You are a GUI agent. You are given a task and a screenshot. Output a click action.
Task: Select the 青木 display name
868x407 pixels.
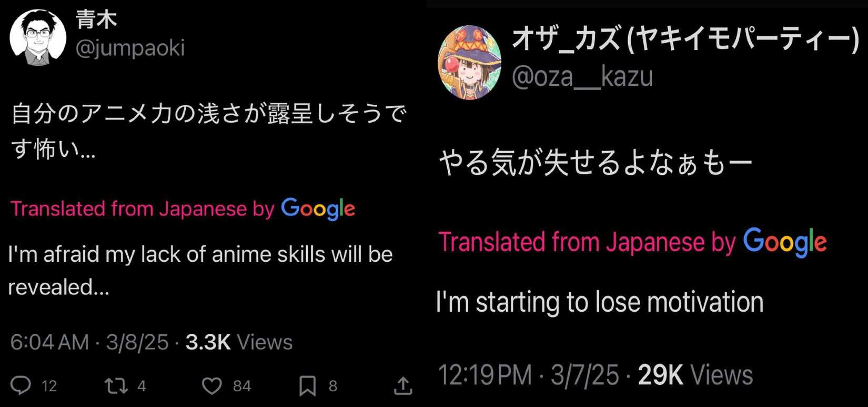(96, 20)
